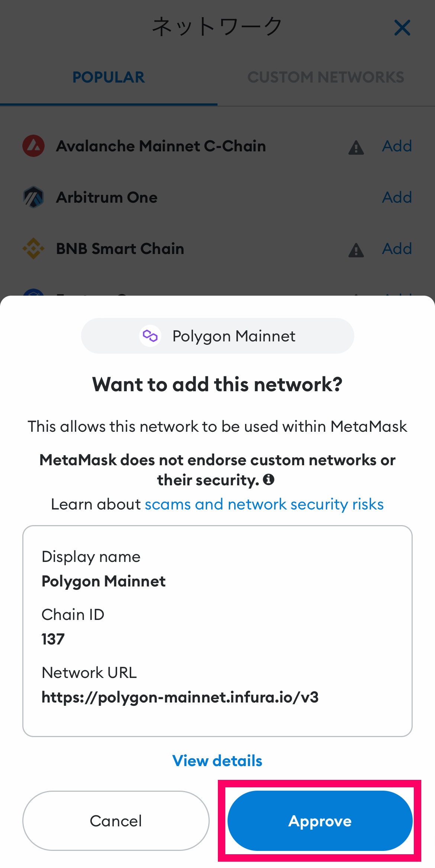Click the Arbitrum One logo icon
This screenshot has height=868, width=435.
33,197
